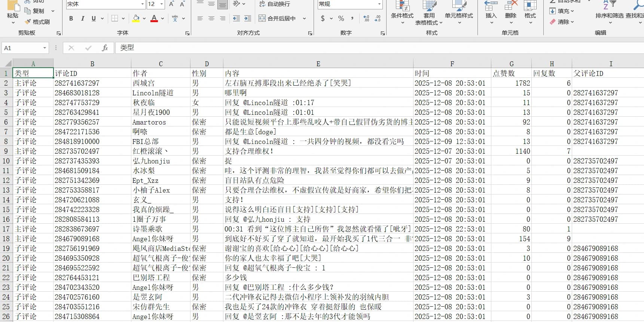Screen dimensions: 644x322
Task: Apply percent style
Action: click(341, 18)
